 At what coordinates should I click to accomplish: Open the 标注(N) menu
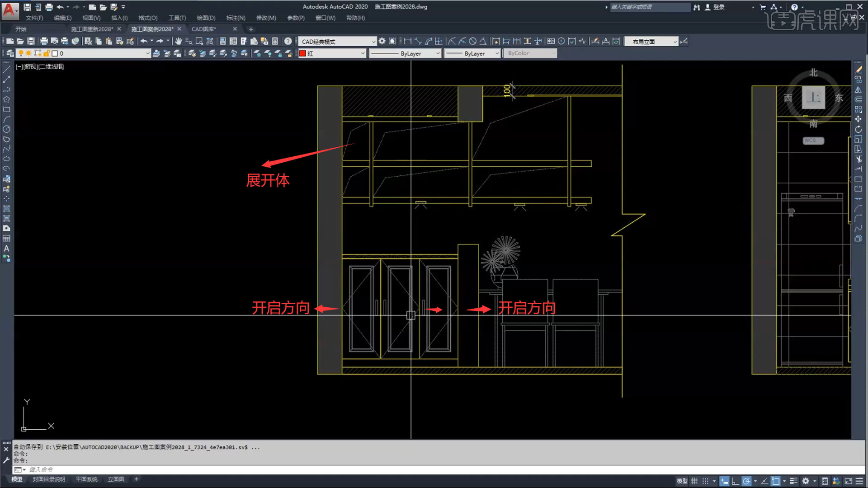(x=236, y=18)
